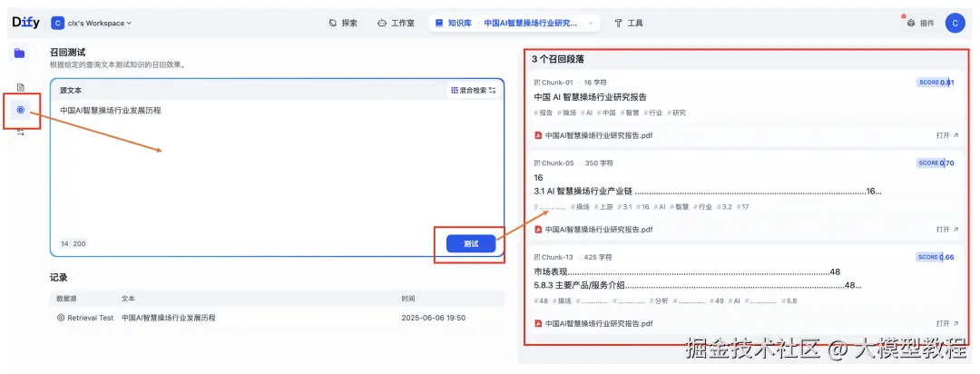Click the record text 中国AI智慧操场行业发展历程
This screenshot has height=374, width=980.
click(x=169, y=318)
